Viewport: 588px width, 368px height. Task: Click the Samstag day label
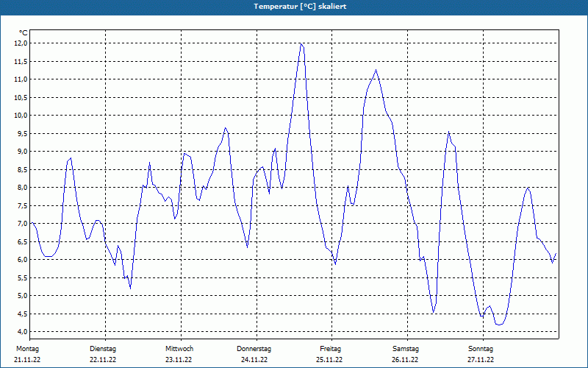click(x=406, y=349)
